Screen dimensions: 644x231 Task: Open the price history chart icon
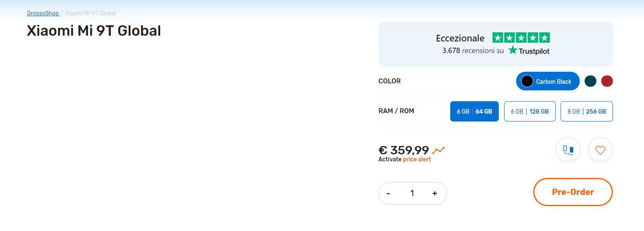pyautogui.click(x=438, y=150)
